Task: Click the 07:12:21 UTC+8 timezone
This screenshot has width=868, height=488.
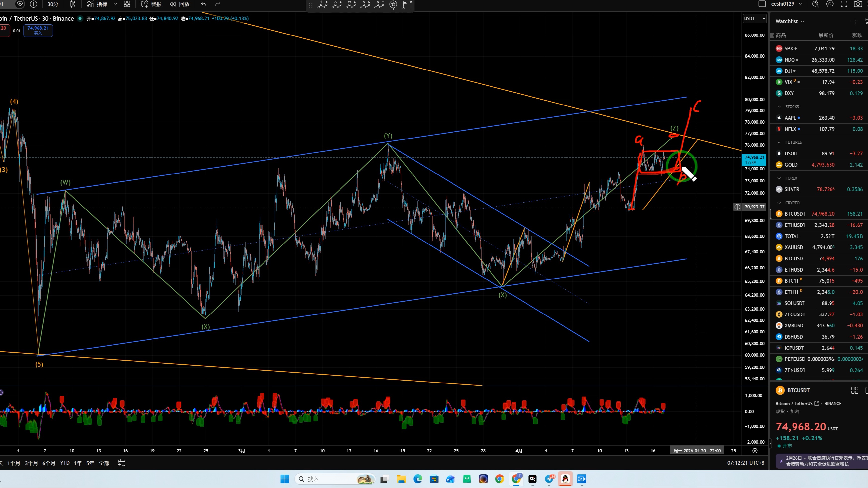Action: pos(746,463)
